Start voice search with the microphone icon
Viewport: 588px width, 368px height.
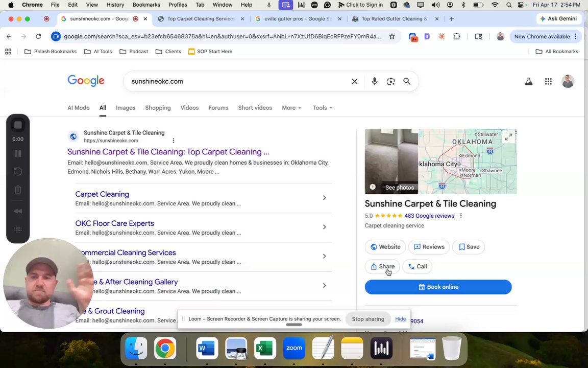374,81
